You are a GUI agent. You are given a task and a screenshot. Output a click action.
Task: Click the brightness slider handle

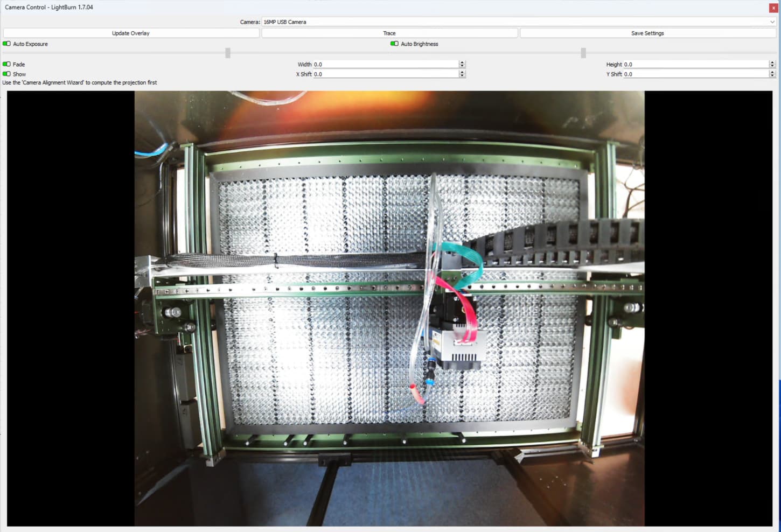(x=583, y=53)
